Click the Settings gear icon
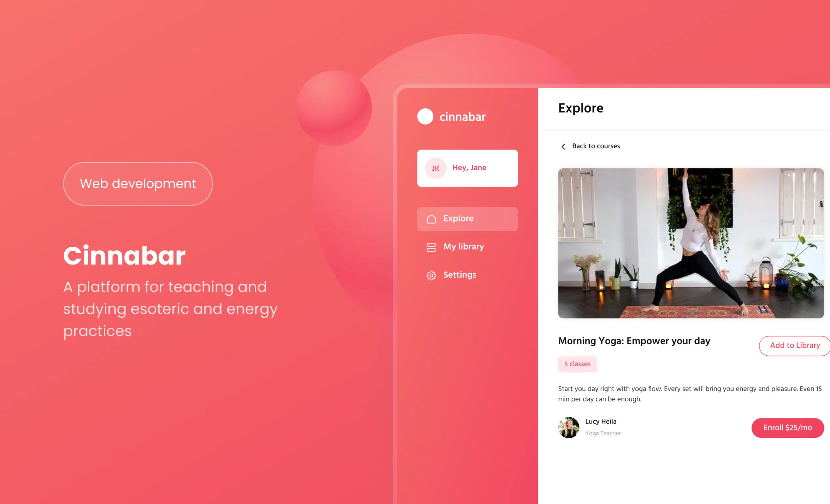 coord(430,274)
